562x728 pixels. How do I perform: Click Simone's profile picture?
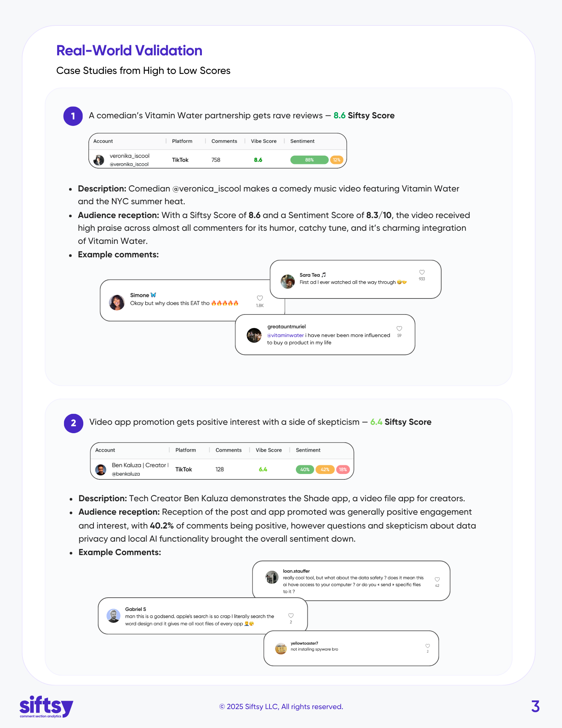tap(117, 302)
